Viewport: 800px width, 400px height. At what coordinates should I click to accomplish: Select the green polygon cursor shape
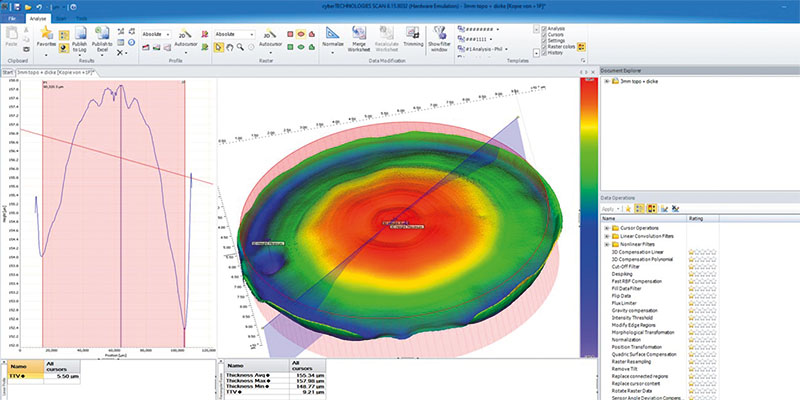[312, 47]
